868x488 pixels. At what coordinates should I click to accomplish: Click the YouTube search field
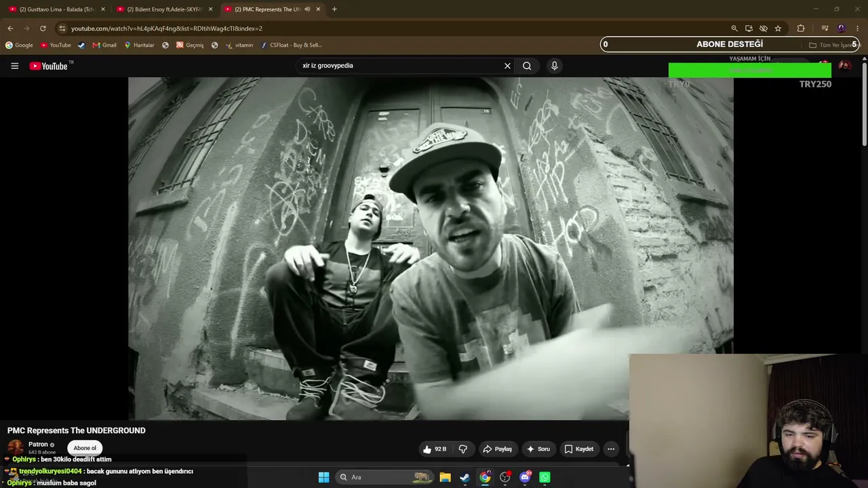pyautogui.click(x=400, y=66)
